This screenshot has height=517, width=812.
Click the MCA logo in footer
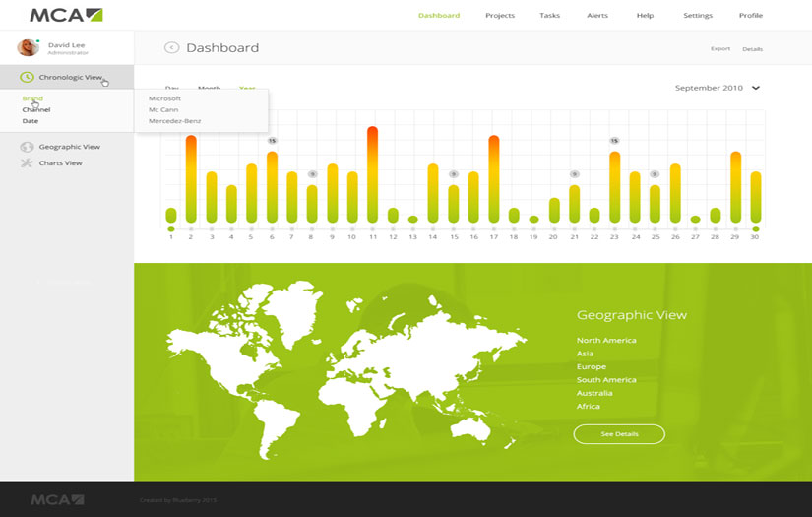pos(57,500)
